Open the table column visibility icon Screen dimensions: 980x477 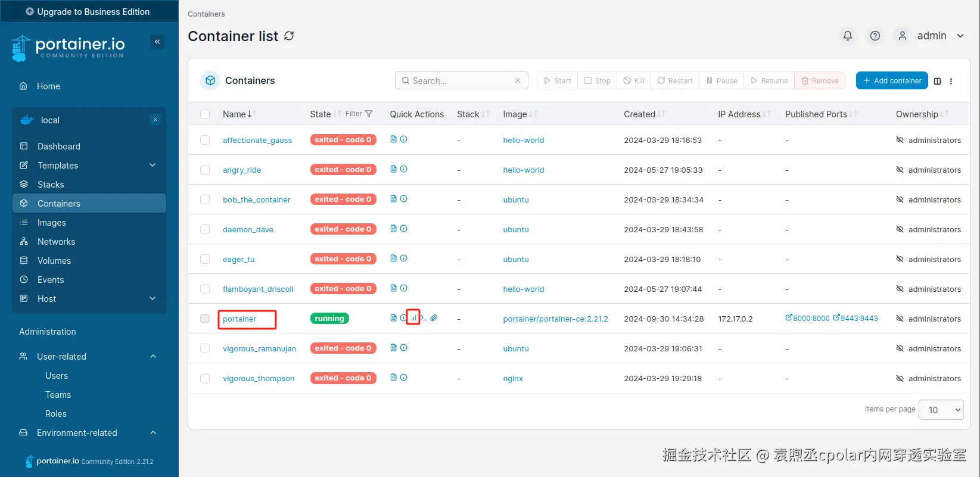click(938, 81)
